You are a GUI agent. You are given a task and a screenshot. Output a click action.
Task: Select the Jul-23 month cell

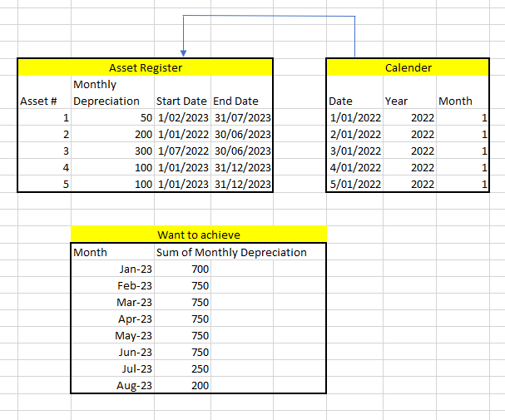pyautogui.click(x=112, y=368)
